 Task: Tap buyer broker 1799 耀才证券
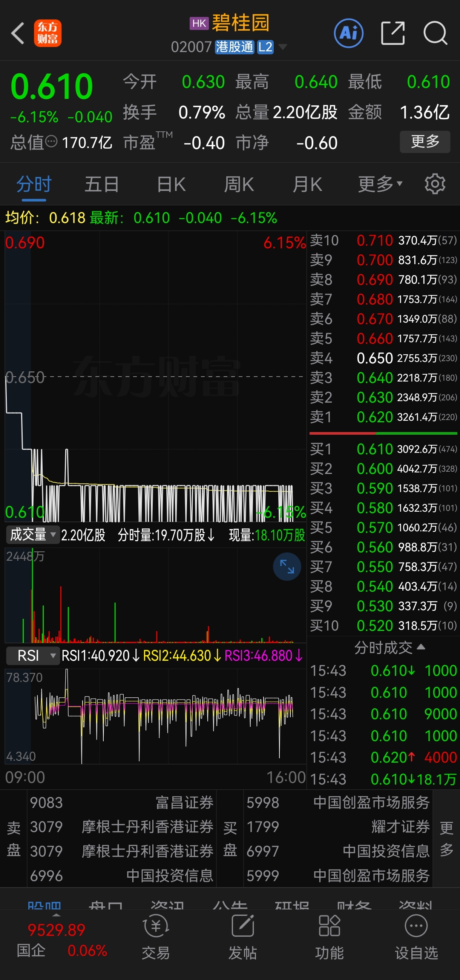338,827
